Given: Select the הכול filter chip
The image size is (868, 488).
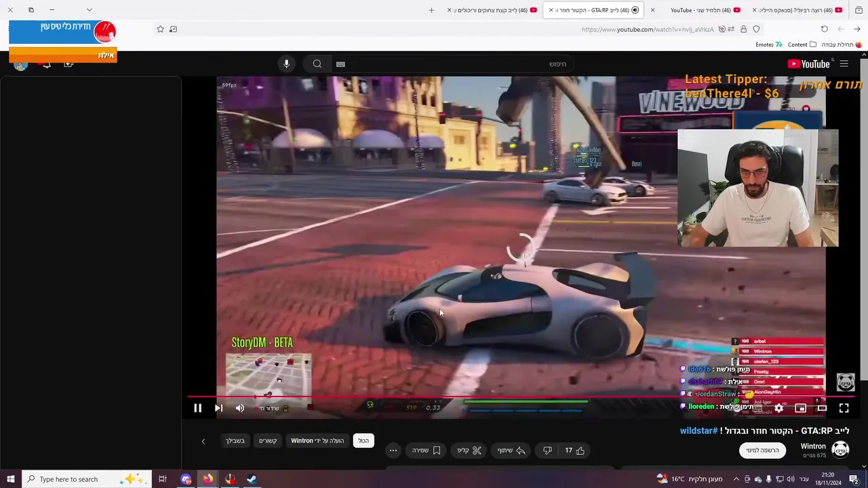Looking at the screenshot, I should tap(363, 441).
